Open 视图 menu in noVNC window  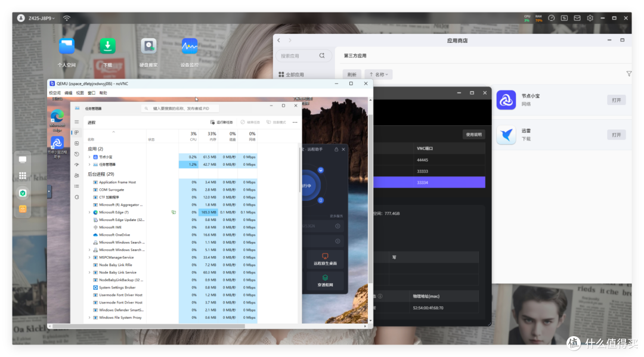pyautogui.click(x=80, y=93)
